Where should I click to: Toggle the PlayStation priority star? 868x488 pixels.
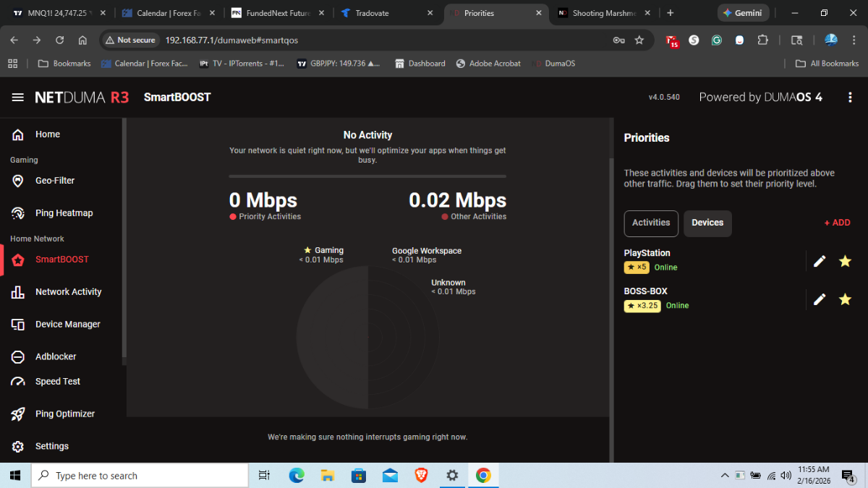pyautogui.click(x=845, y=262)
